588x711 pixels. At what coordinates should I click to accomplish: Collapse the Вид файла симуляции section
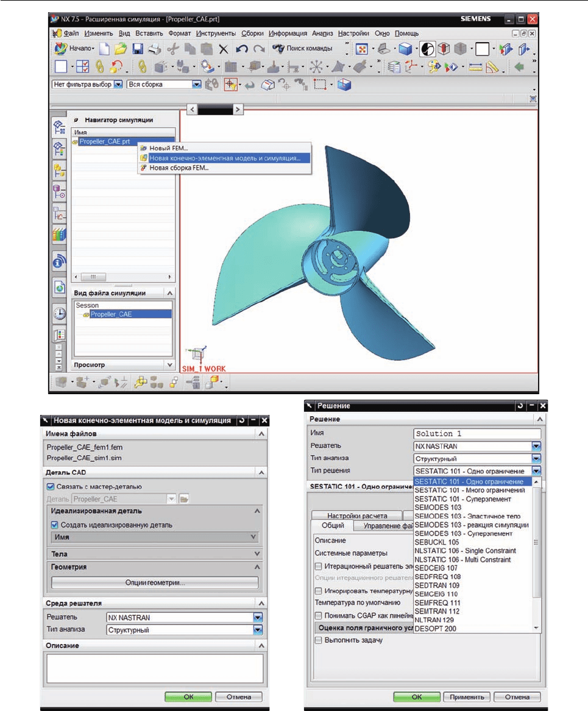[170, 293]
